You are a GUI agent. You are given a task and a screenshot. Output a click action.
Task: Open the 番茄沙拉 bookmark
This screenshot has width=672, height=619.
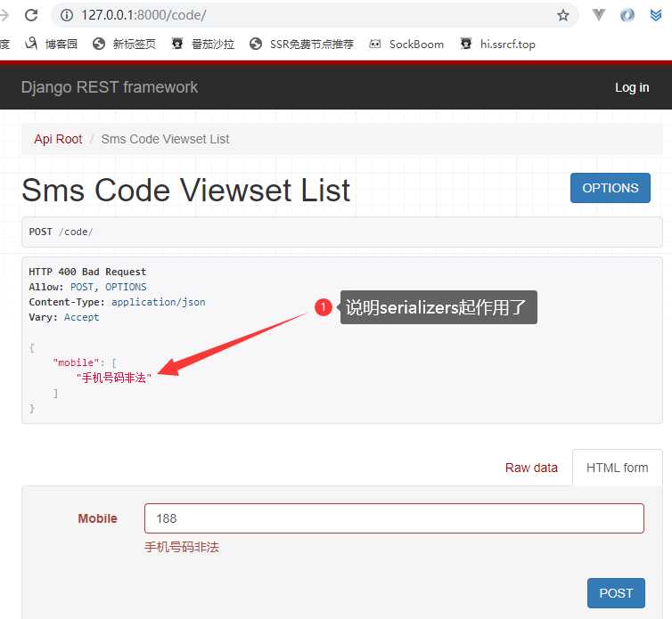(202, 44)
